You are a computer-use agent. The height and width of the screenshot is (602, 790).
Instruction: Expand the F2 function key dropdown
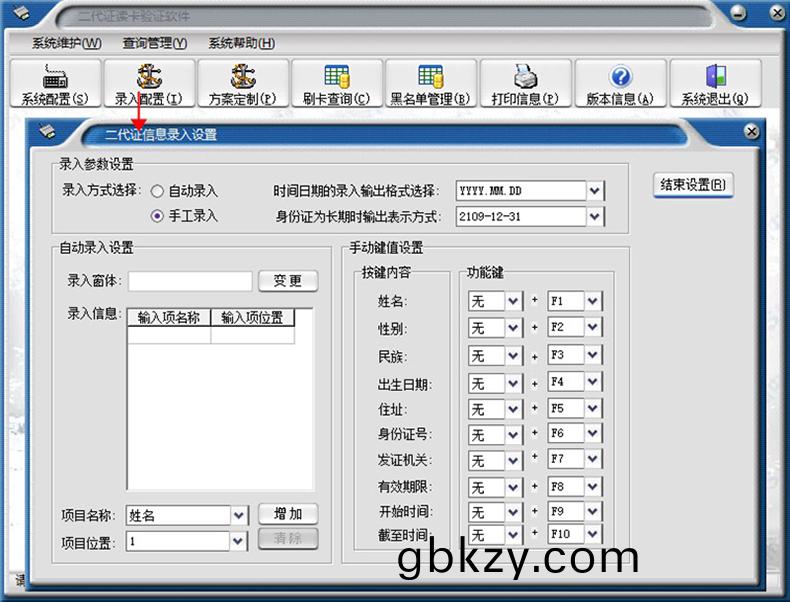592,327
